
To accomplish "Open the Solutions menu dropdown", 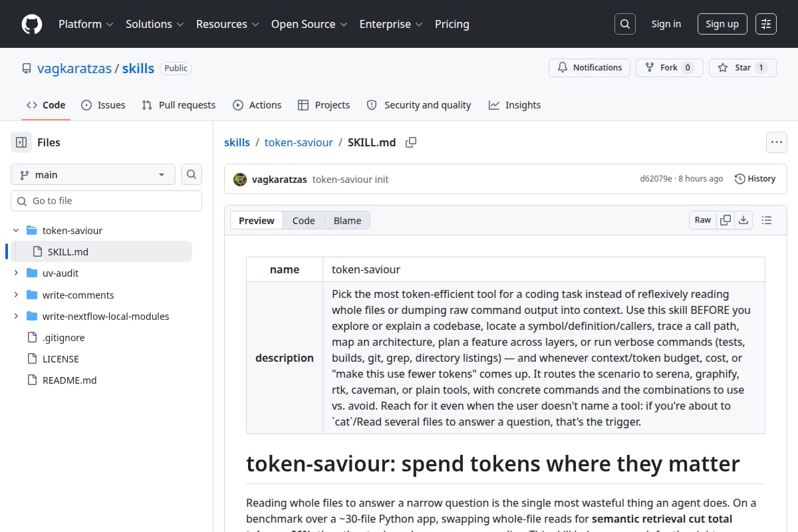I will point(154,24).
